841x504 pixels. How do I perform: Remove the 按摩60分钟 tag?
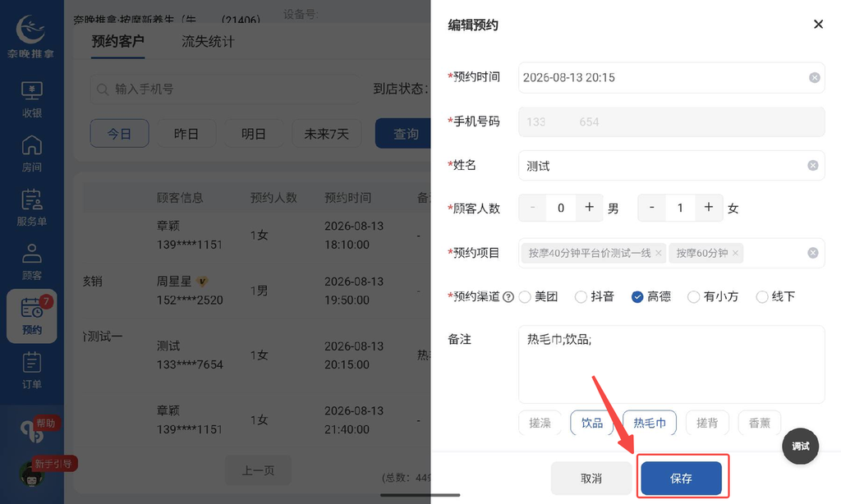[735, 253]
